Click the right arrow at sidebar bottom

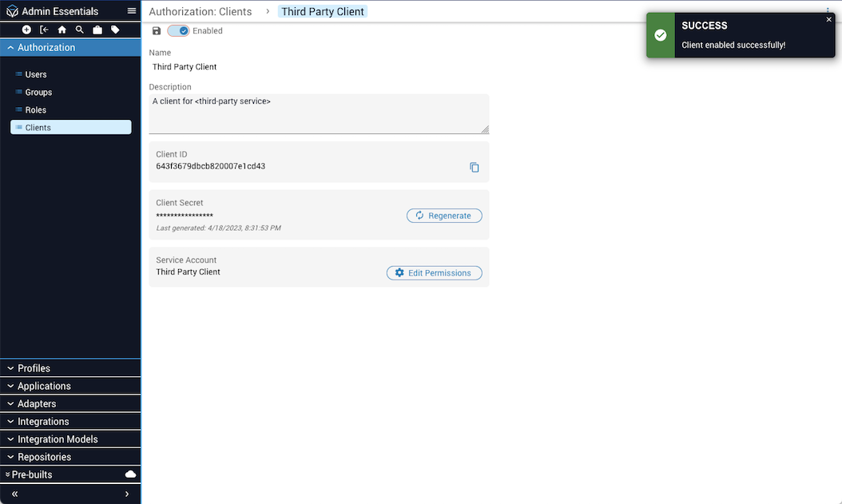tap(127, 494)
